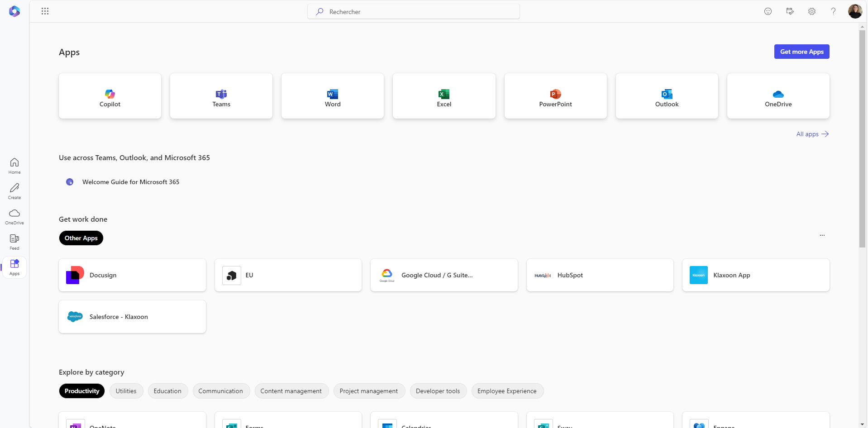Open the app launcher waffle icon
Screen dimensions: 868x428
(45, 11)
